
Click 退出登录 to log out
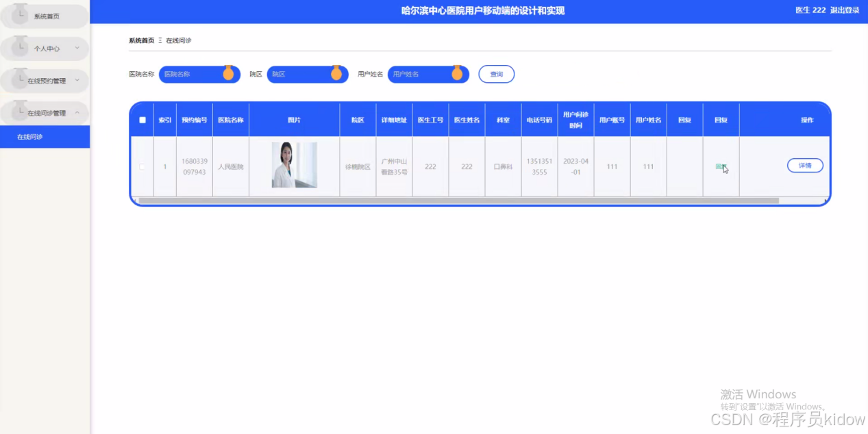(x=845, y=10)
